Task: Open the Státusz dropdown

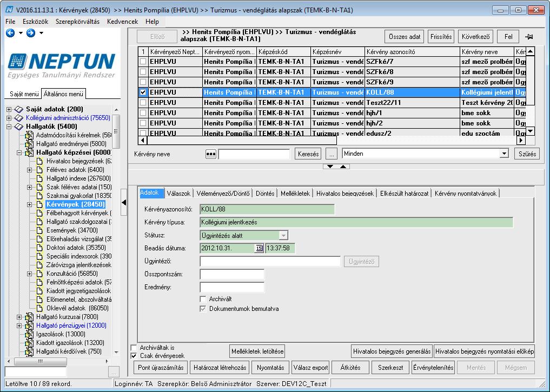Action: [x=283, y=235]
